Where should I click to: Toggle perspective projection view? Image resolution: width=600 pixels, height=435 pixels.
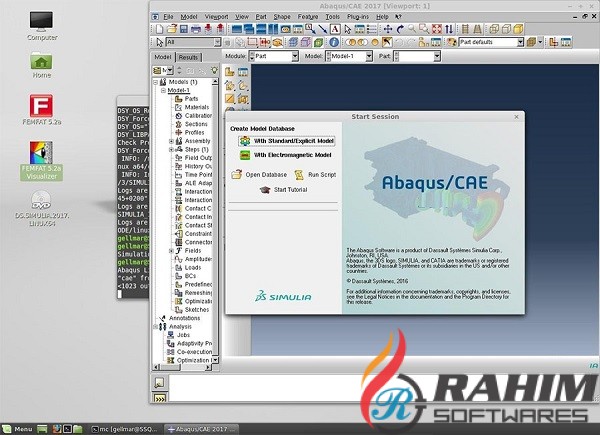click(478, 29)
